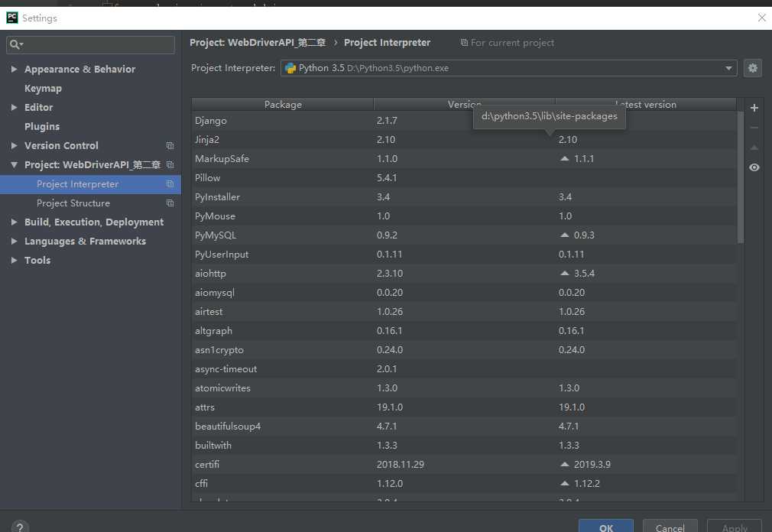Select the PyInstaller package row
The width and height of the screenshot is (772, 532).
[464, 197]
